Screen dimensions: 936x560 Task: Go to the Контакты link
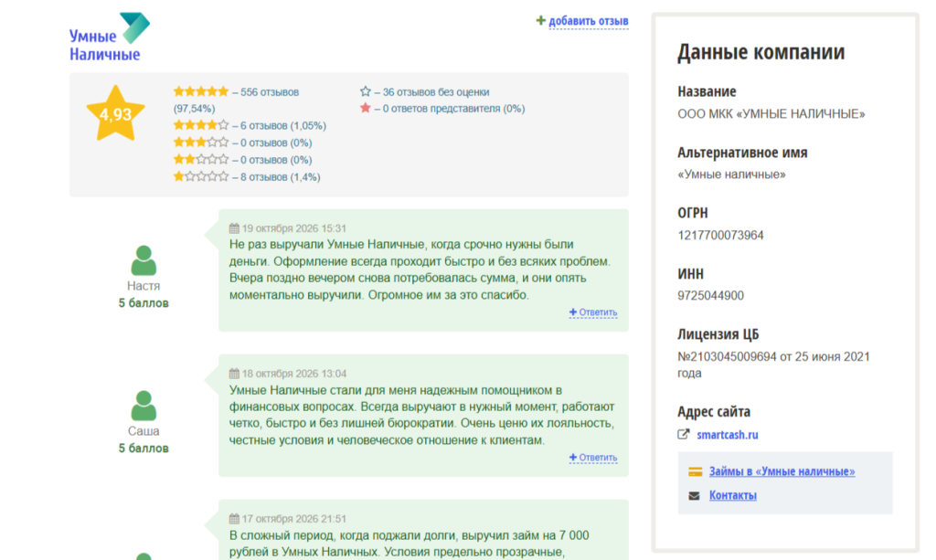(733, 495)
